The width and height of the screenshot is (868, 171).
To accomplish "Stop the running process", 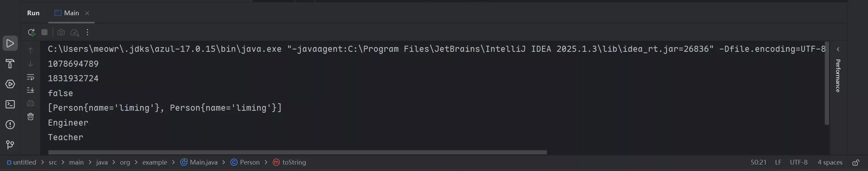I will pos(44,32).
